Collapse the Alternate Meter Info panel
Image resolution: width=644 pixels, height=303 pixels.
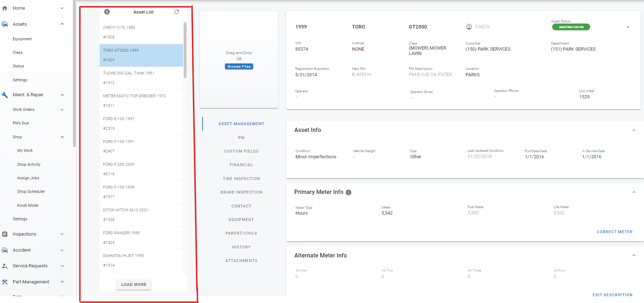point(634,255)
